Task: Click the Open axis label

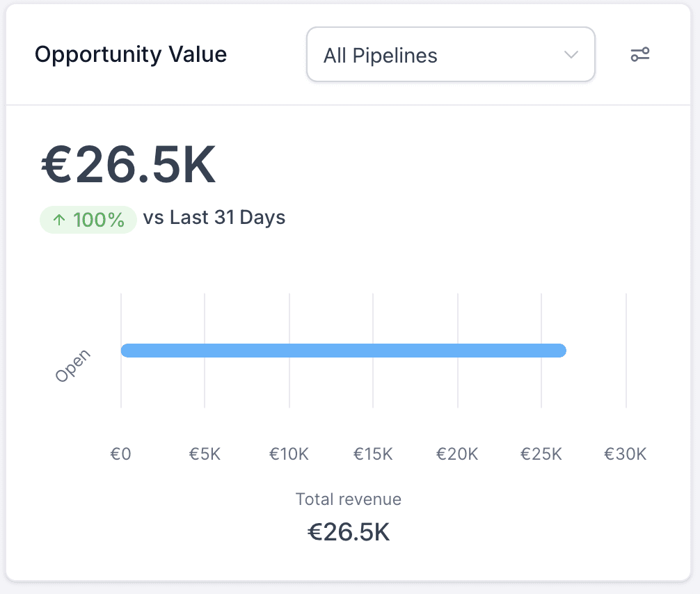Action: 73,366
